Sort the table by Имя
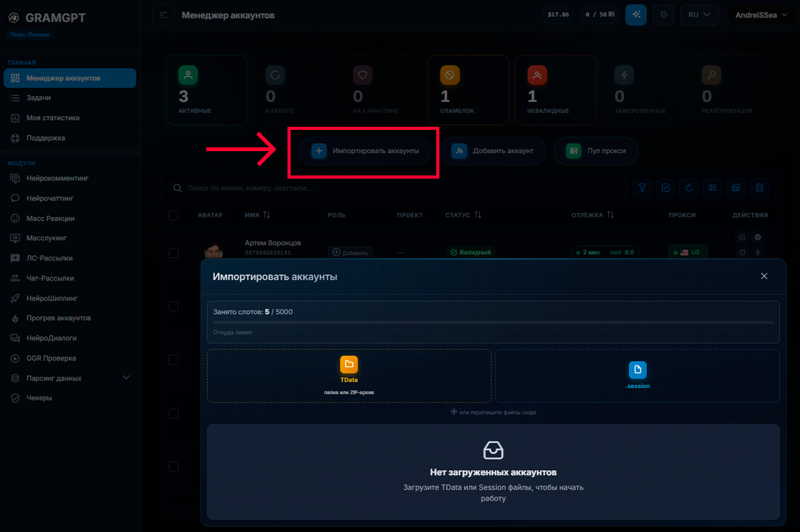800x532 pixels. pyautogui.click(x=257, y=215)
